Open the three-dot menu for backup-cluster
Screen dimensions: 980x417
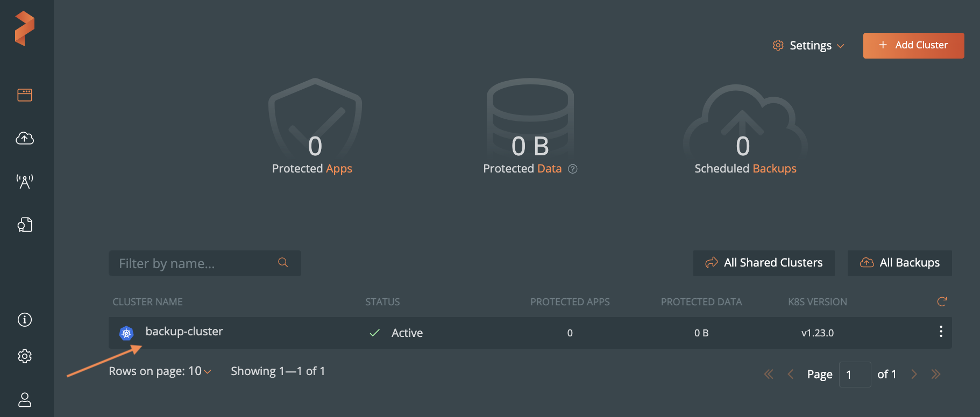click(x=941, y=332)
